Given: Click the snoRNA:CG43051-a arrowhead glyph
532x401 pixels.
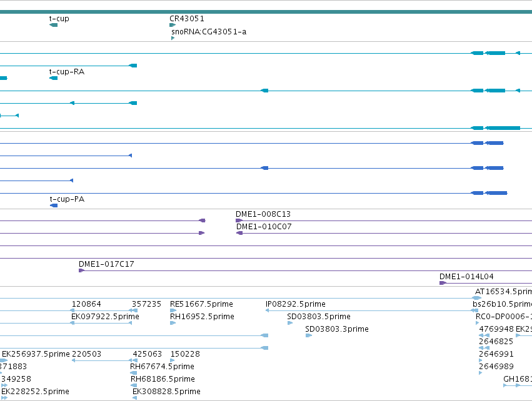Looking at the screenshot, I should tap(173, 38).
